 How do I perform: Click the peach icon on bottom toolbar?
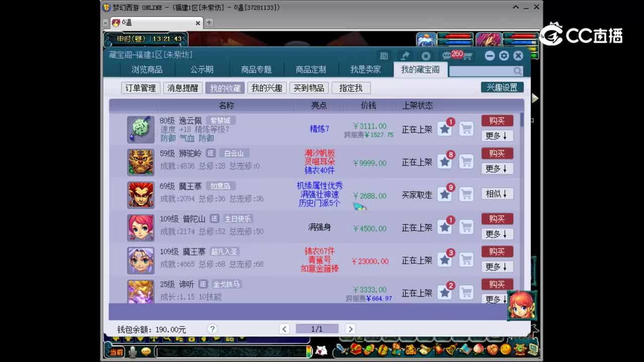pos(478,349)
